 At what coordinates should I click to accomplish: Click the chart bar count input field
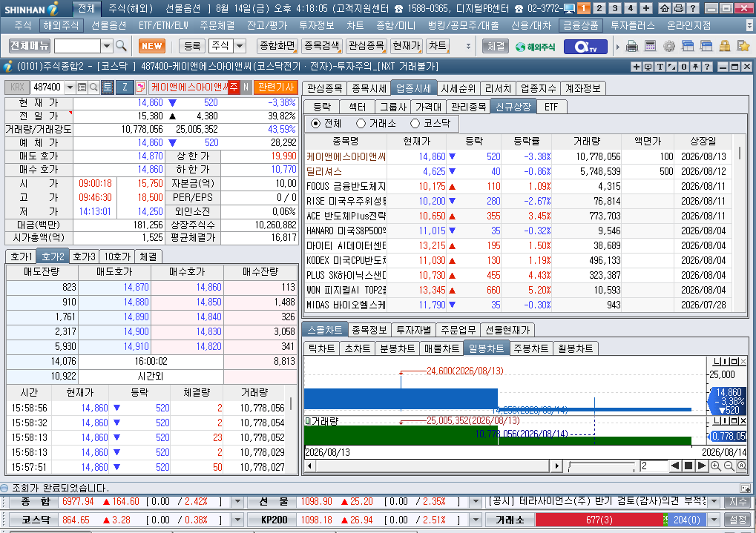[654, 466]
